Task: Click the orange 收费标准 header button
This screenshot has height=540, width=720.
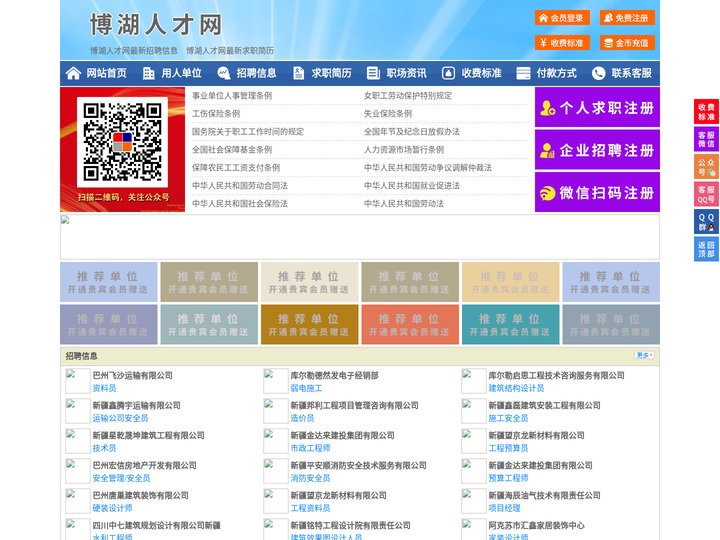Action: 562,43
